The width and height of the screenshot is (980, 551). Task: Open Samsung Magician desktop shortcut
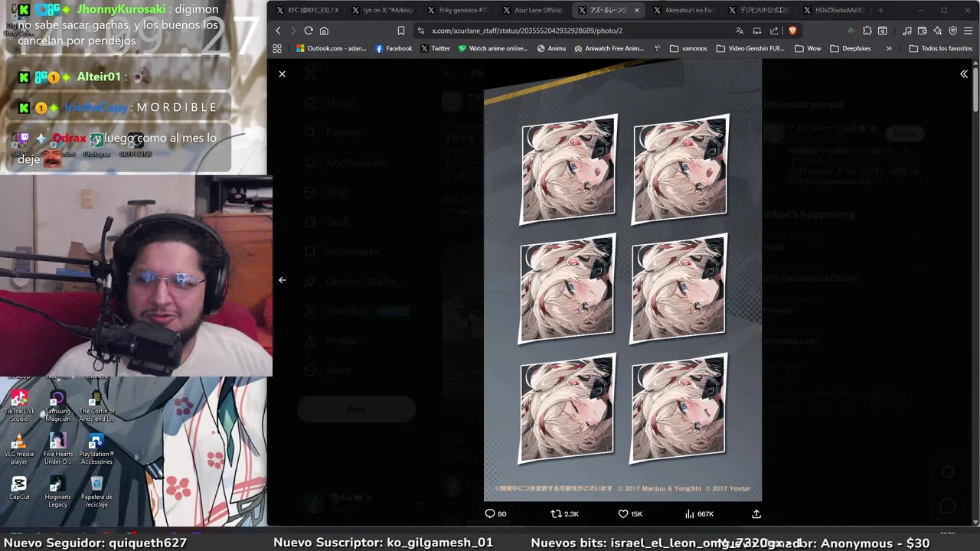point(57,406)
